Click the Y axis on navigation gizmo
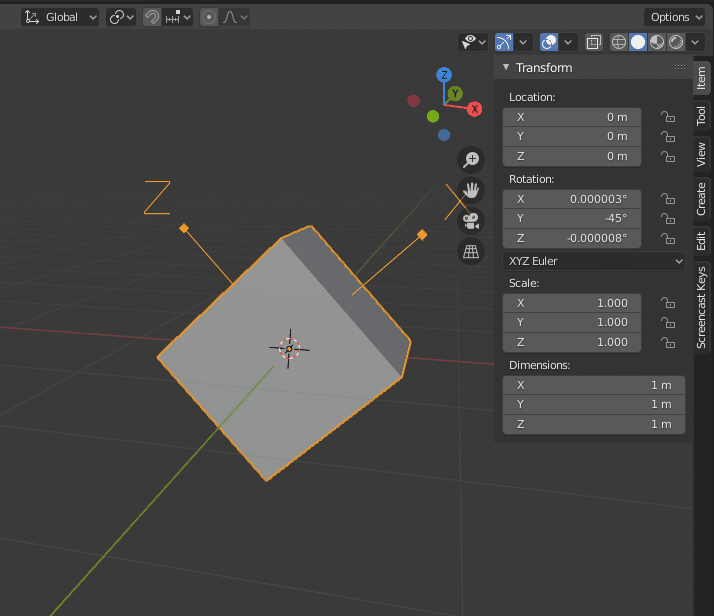 [x=455, y=94]
